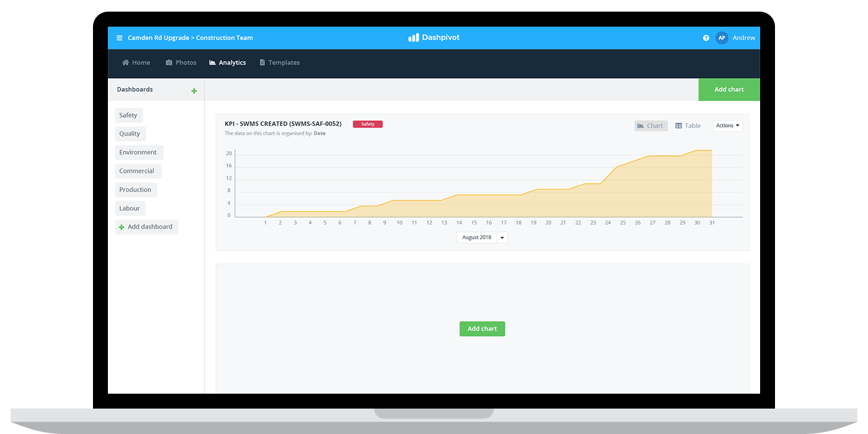The height and width of the screenshot is (434, 868).
Task: Click the Dashboards sidebar heading
Action: pos(135,89)
